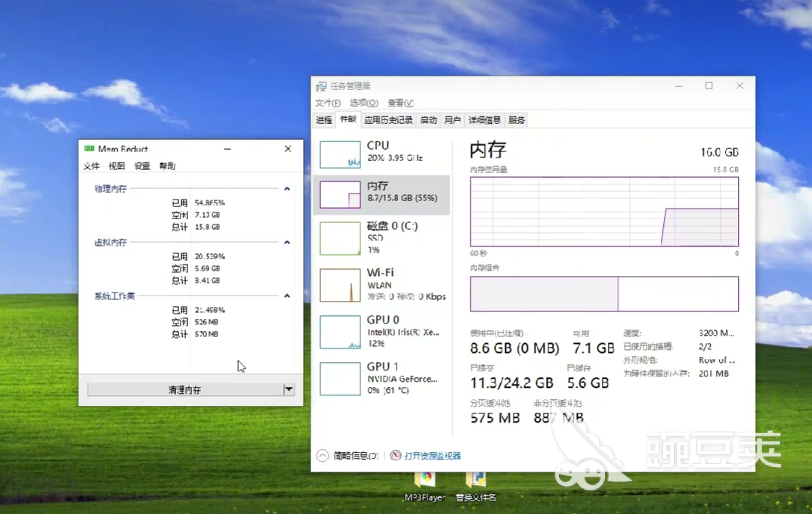Open Mem Reduct 设置 menu
The image size is (812, 514).
pos(142,166)
